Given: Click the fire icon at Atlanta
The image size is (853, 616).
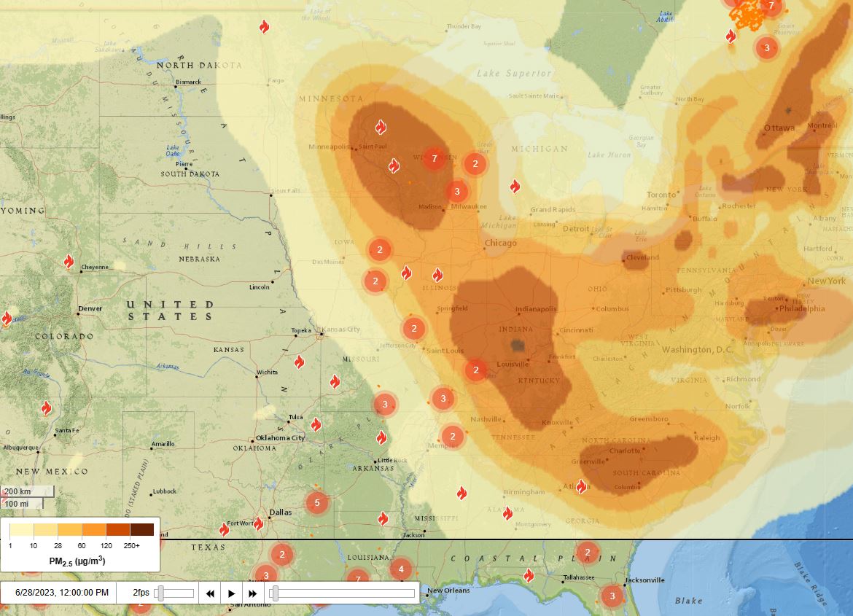Looking at the screenshot, I should point(581,486).
